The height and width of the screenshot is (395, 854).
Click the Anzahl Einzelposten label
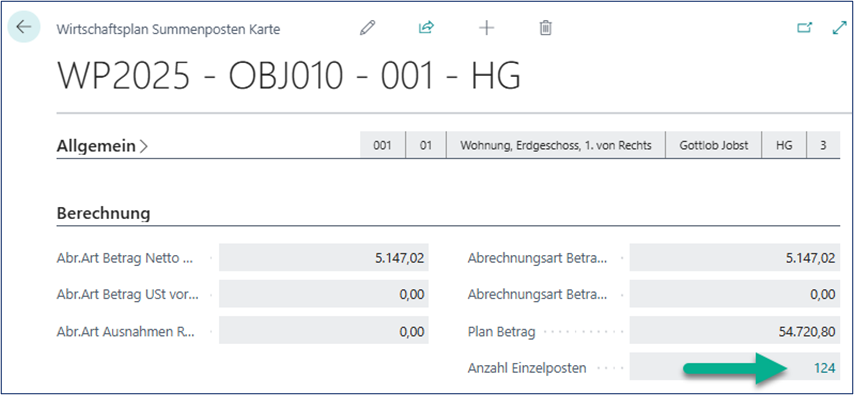click(x=527, y=368)
